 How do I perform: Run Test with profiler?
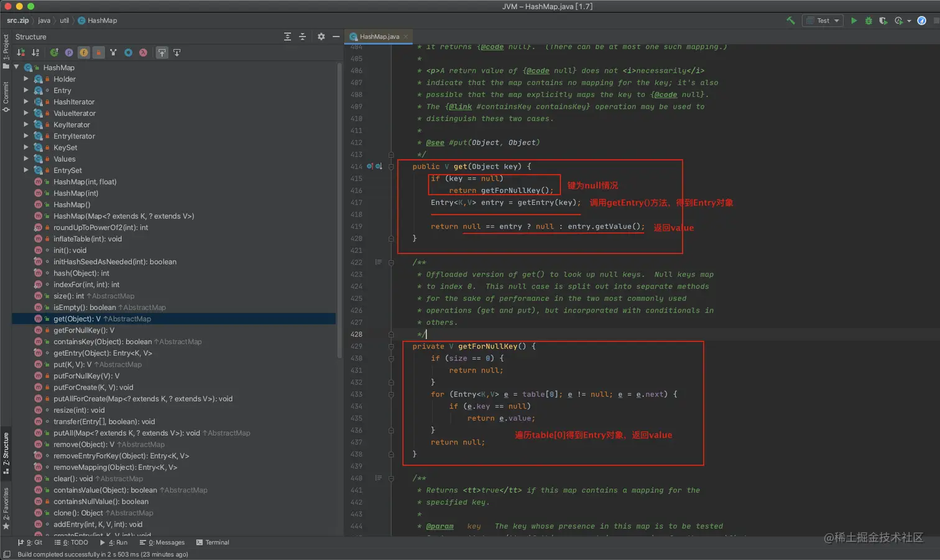tap(898, 21)
